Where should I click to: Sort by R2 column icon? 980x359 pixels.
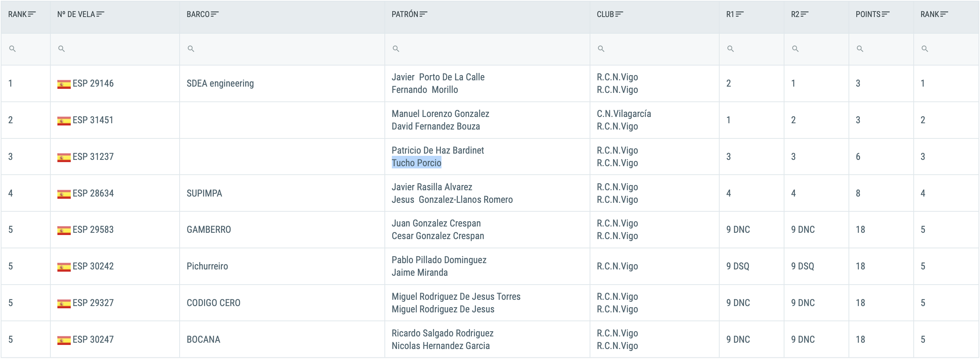pos(804,14)
